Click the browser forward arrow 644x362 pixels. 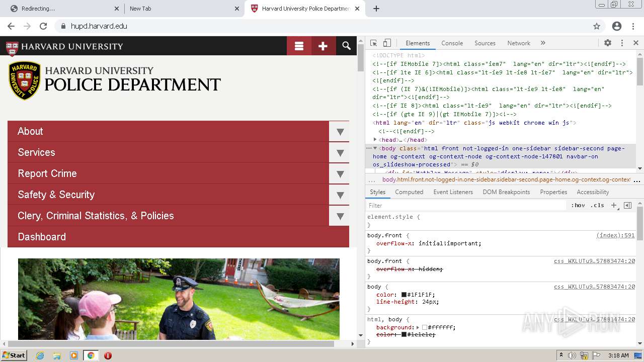(27, 26)
